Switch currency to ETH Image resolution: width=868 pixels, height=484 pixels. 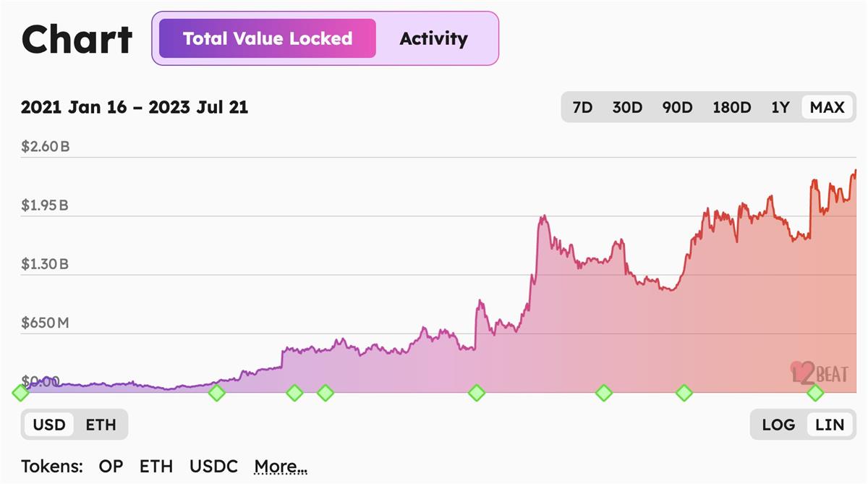(x=101, y=425)
